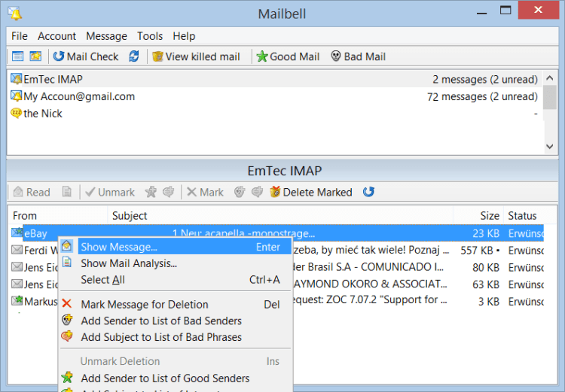
Task: Click the blue reload icon after Delete Marked
Action: 368,192
